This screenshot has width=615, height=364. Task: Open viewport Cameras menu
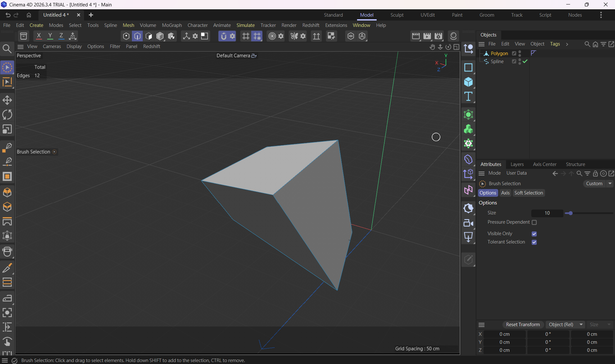[52, 47]
